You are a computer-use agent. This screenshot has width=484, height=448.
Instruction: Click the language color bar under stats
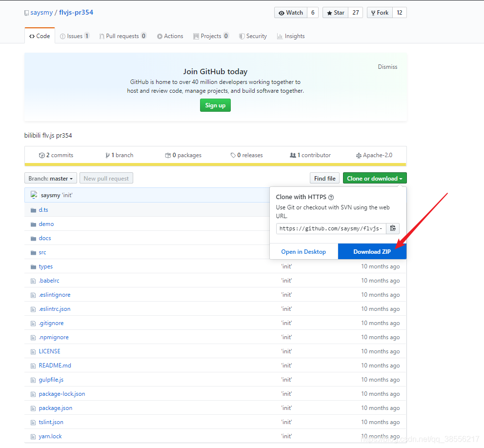pyautogui.click(x=216, y=164)
